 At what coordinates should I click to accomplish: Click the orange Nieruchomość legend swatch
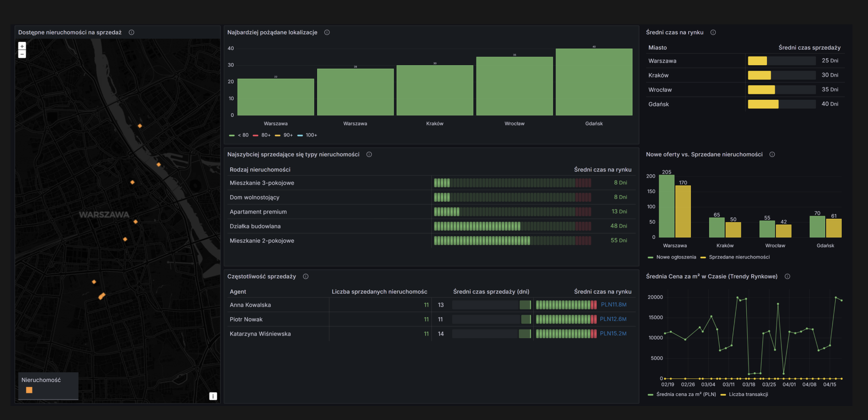coord(29,390)
